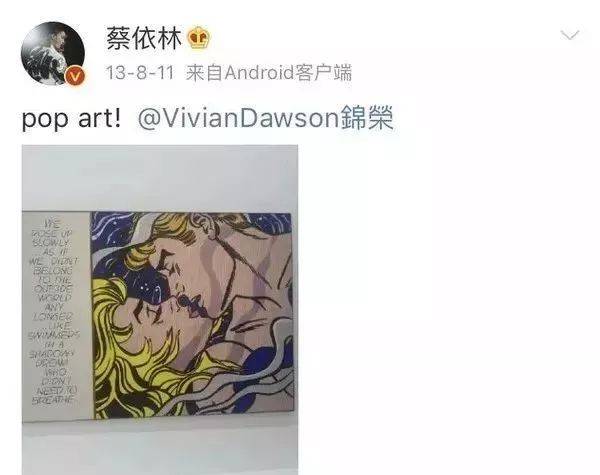Image resolution: width=600 pixels, height=475 pixels.
Task: Open the 蔡依林 username profile link
Action: pos(144,38)
